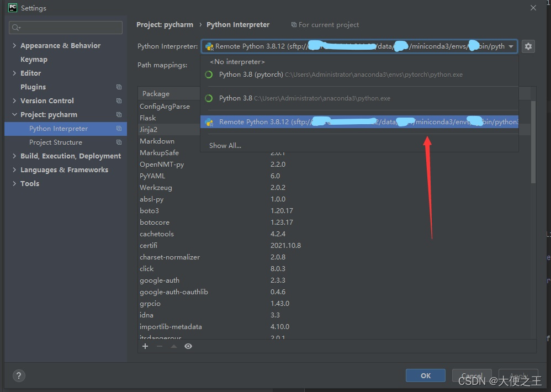Select the boto3 package row
The width and height of the screenshot is (551, 392).
pos(334,211)
